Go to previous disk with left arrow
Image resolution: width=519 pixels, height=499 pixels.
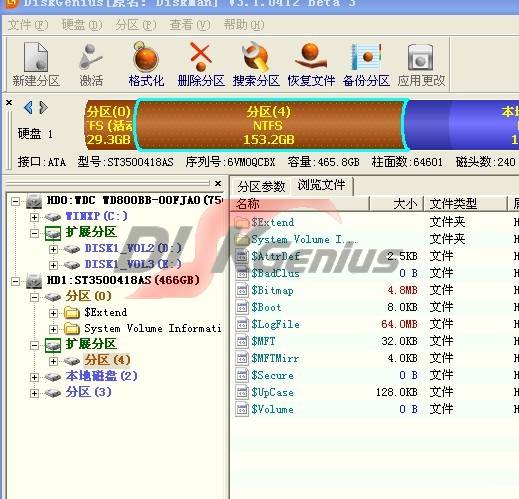click(28, 107)
